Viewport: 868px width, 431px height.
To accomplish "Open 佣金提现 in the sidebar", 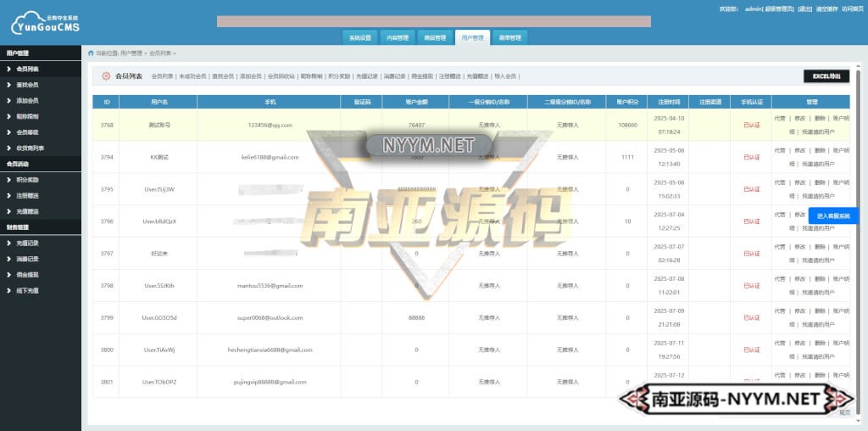I will pyautogui.click(x=27, y=275).
